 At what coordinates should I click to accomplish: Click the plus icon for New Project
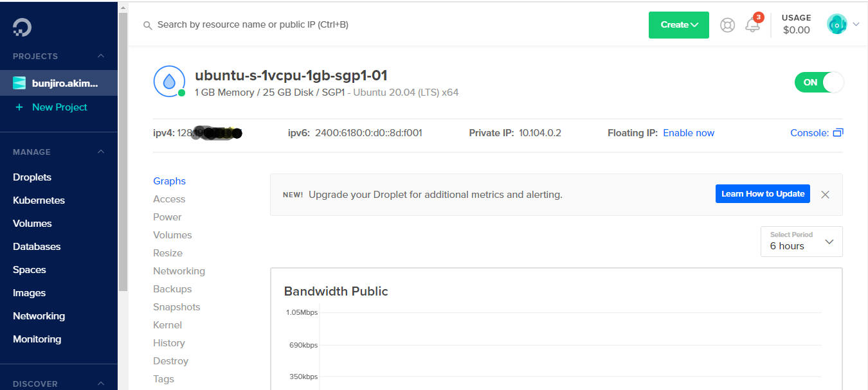click(19, 107)
